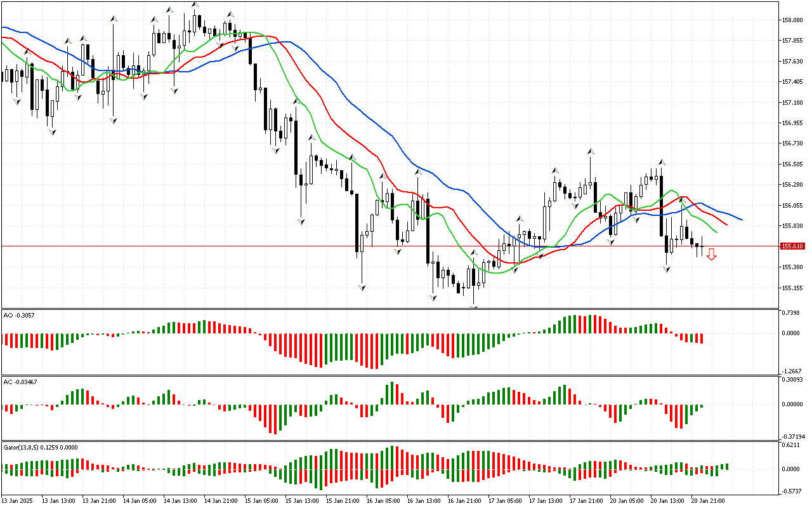The width and height of the screenshot is (812, 508).
Task: Select the 15 Jan 13:00 time label
Action: [302, 501]
